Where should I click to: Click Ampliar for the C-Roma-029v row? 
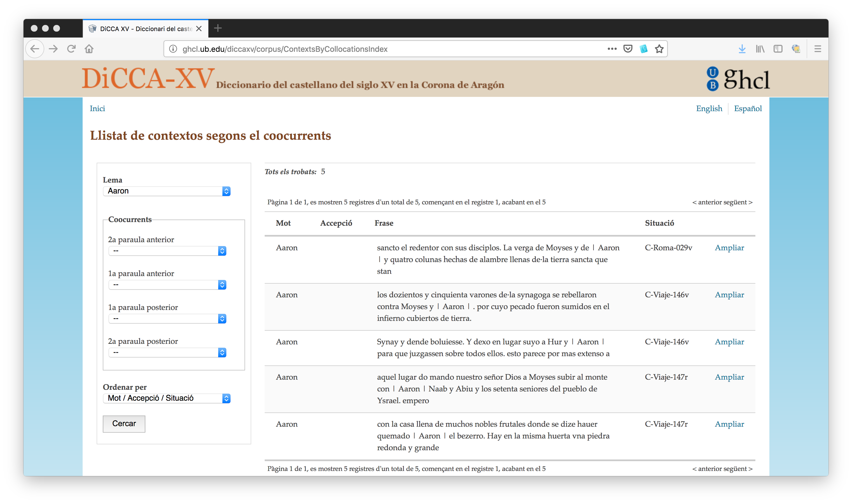point(729,248)
